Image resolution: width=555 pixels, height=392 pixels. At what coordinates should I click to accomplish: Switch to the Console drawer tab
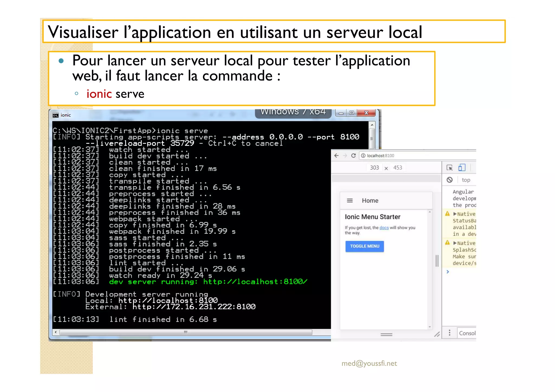467,333
